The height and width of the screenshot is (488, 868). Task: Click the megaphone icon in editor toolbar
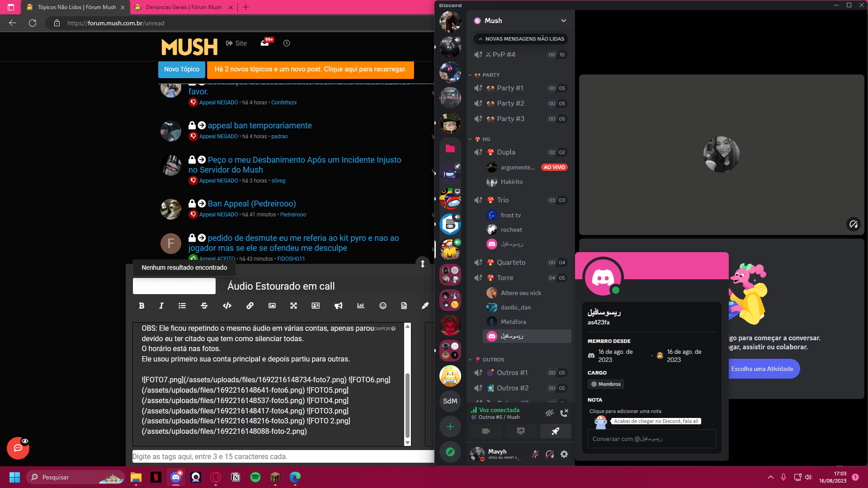click(338, 306)
